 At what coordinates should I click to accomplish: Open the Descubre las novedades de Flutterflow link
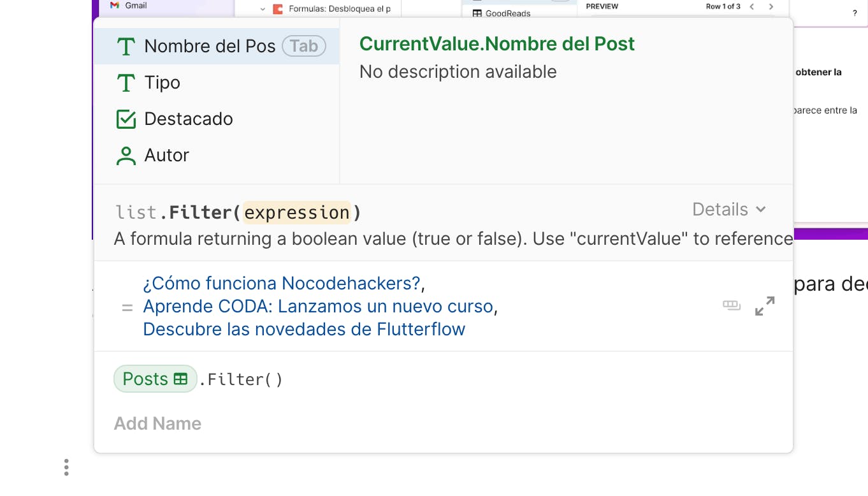tap(304, 329)
